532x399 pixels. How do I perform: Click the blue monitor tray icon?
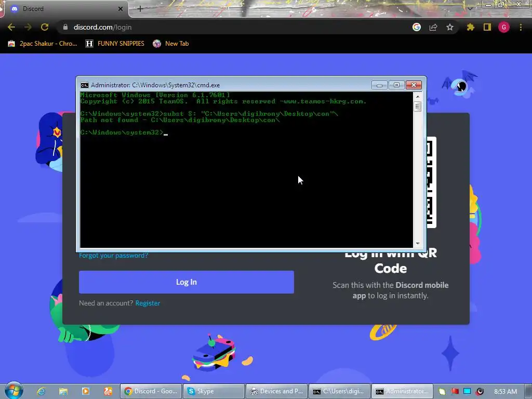pos(467,391)
